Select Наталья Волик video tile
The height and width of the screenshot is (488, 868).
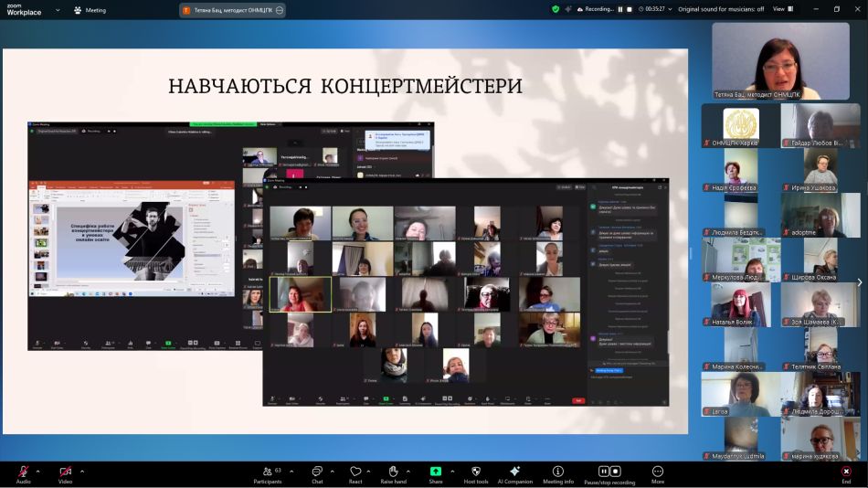pyautogui.click(x=741, y=304)
